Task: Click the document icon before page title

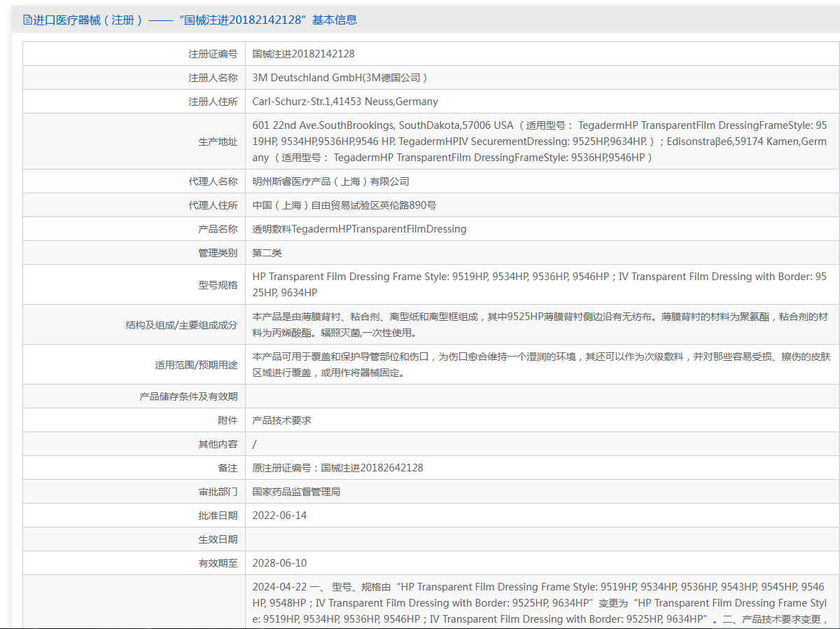Action: (x=27, y=20)
